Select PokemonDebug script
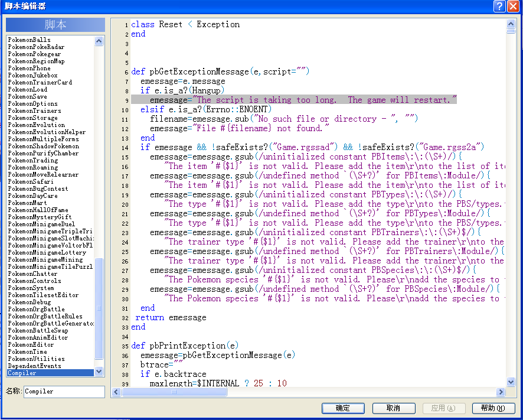This screenshot has width=523, height=420. [x=30, y=302]
